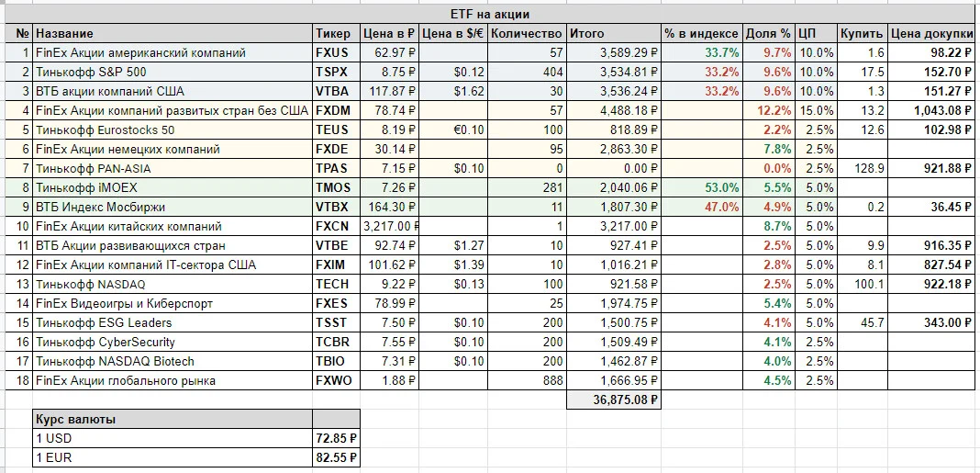Select cell 'ВТБ Акции развивающихся стран'
Screen dimensions: 980x473
173,246
